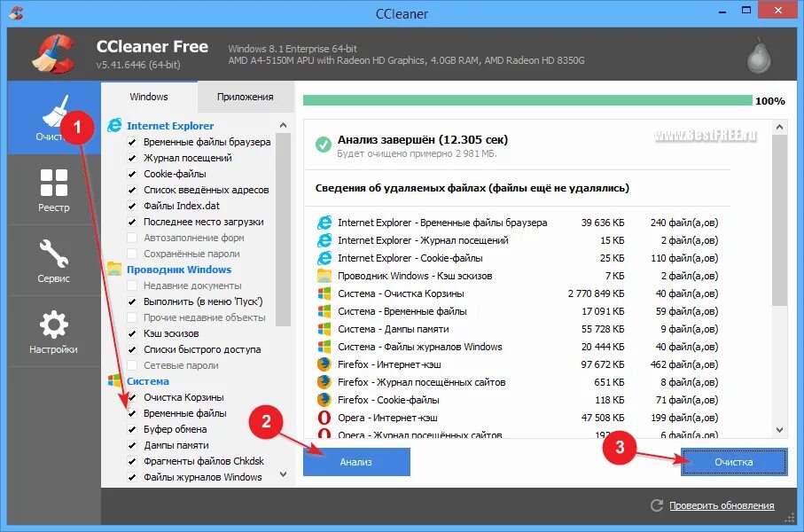Image resolution: width=804 pixels, height=532 pixels.
Task: Select the Очистка section in sidebar
Action: coord(54,118)
